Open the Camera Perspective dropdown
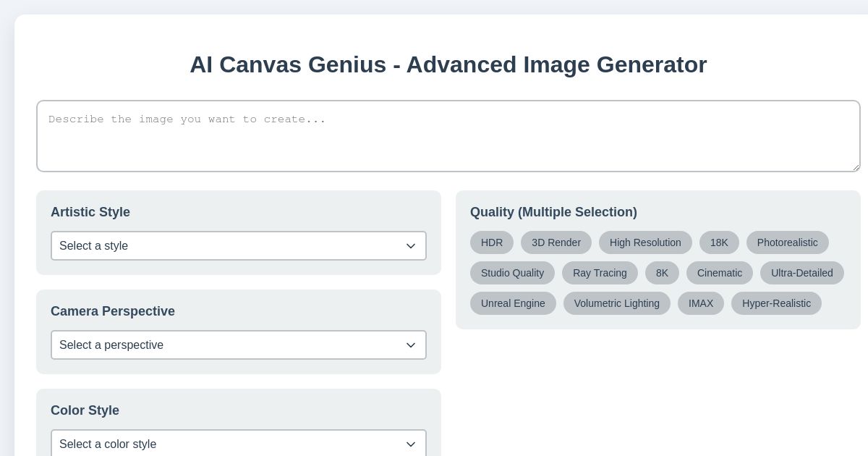This screenshot has width=868, height=456. tap(239, 345)
